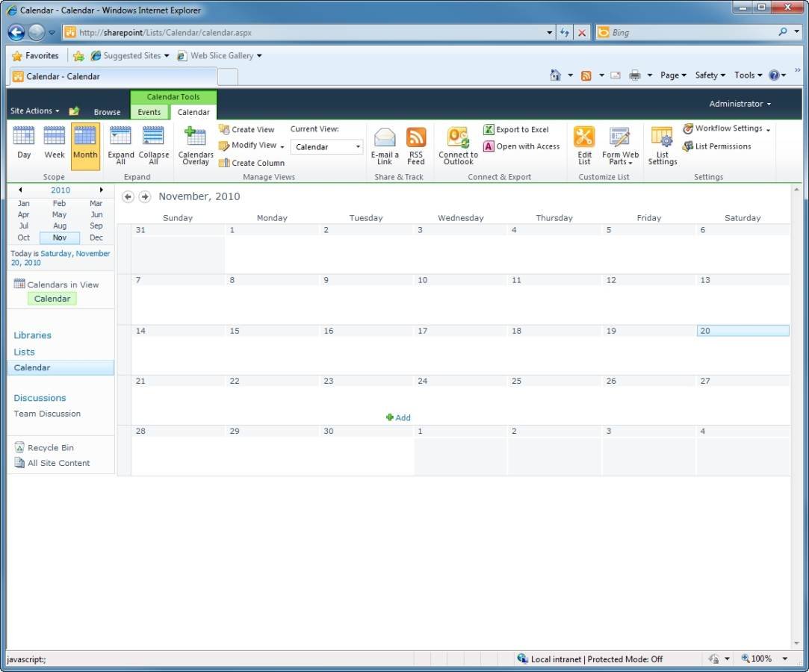Open the Administrator user menu
Screen dimensions: 809x672
click(740, 104)
